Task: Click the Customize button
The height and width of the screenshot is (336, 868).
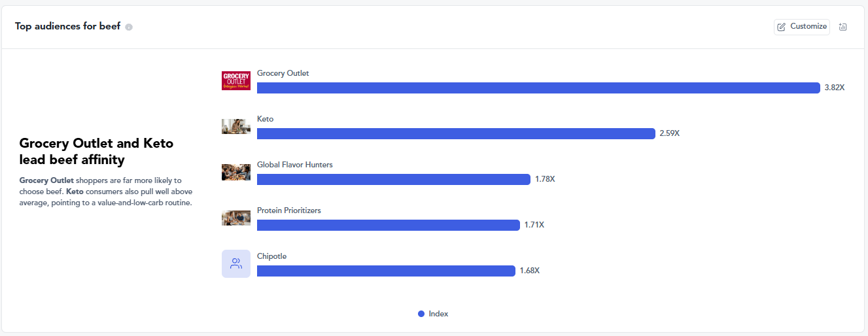Action: click(x=802, y=27)
